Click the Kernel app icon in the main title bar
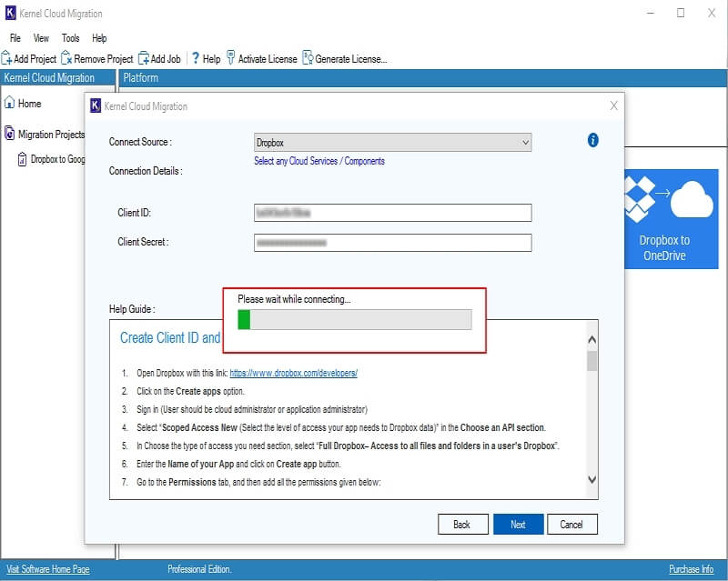Screen dimensions: 728x581 [x=10, y=13]
